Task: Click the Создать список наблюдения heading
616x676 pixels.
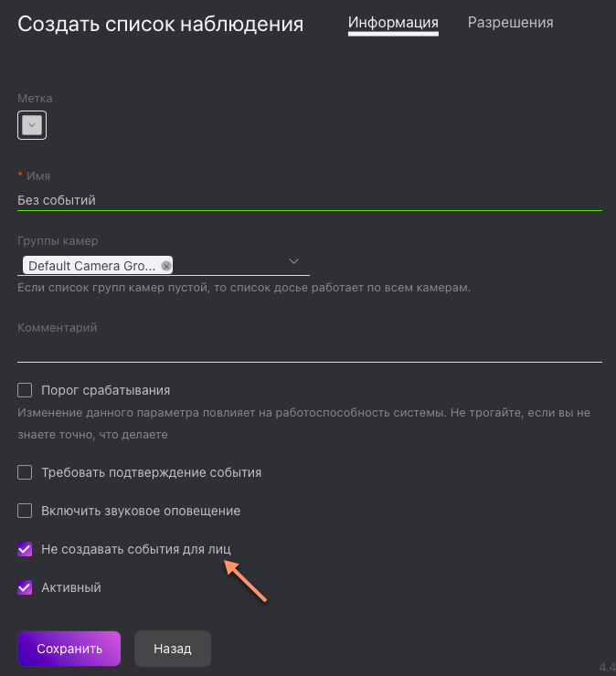Action: pos(161,24)
